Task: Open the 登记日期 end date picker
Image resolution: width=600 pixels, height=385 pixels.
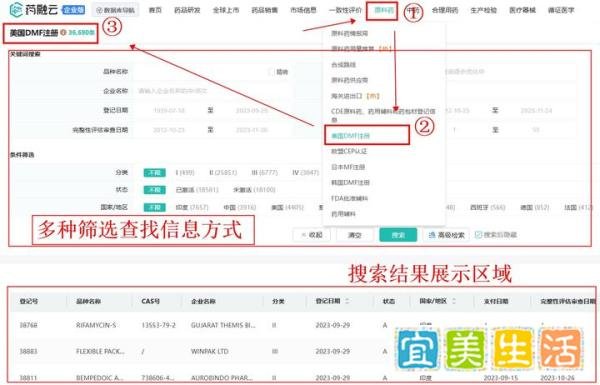Action: [252, 110]
